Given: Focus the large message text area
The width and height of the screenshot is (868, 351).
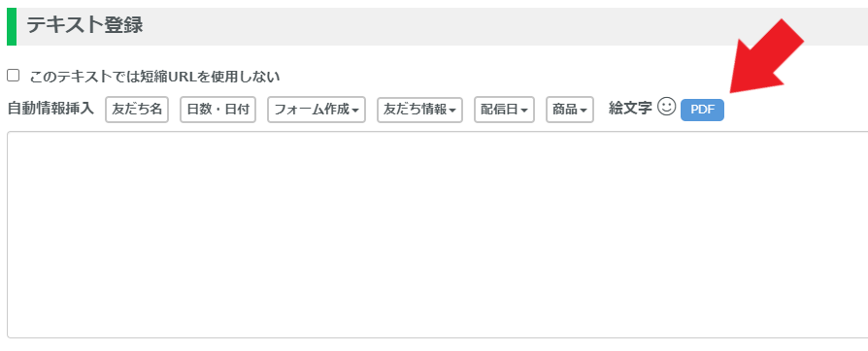Looking at the screenshot, I should 437,235.
